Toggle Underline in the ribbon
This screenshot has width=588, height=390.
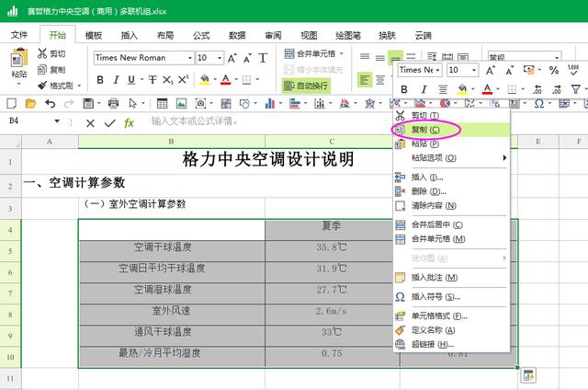point(131,80)
